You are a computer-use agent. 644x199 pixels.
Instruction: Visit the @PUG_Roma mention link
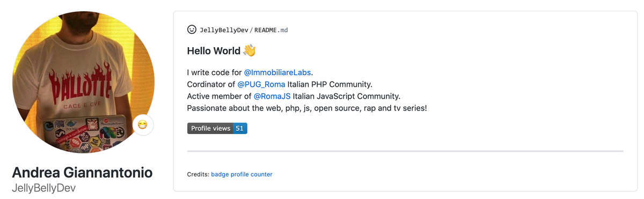(x=261, y=84)
